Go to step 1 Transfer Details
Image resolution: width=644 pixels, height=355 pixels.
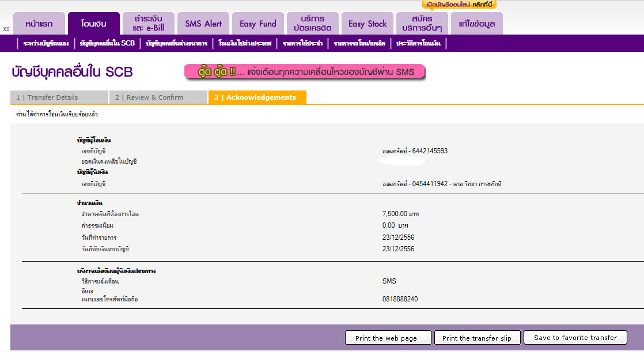[x=59, y=97]
